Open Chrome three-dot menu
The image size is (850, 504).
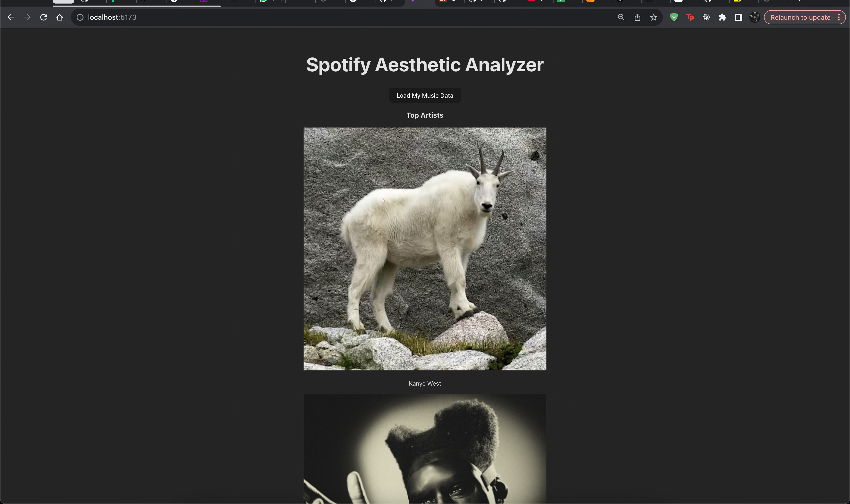tap(839, 17)
